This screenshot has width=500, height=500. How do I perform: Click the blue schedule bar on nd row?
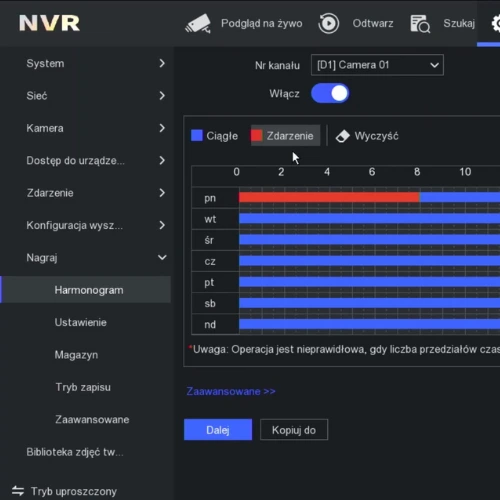click(369, 324)
